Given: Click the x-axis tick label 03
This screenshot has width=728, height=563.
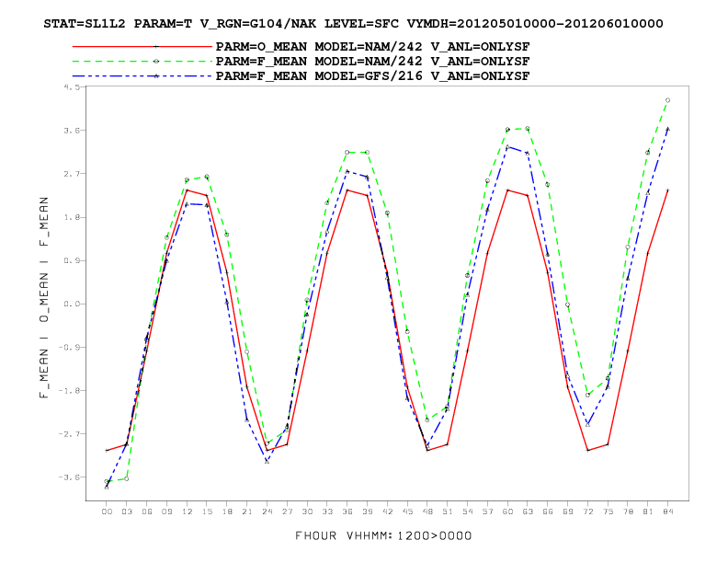Looking at the screenshot, I should pyautogui.click(x=127, y=511).
